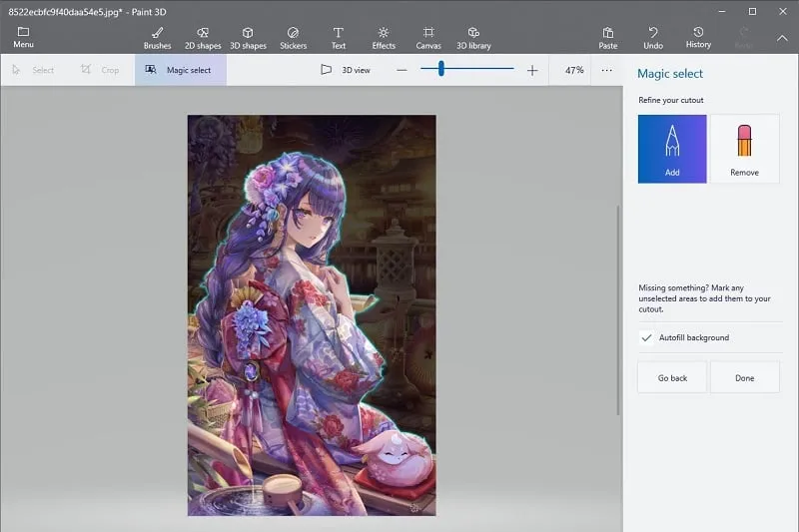Open the 3D library

pyautogui.click(x=473, y=37)
